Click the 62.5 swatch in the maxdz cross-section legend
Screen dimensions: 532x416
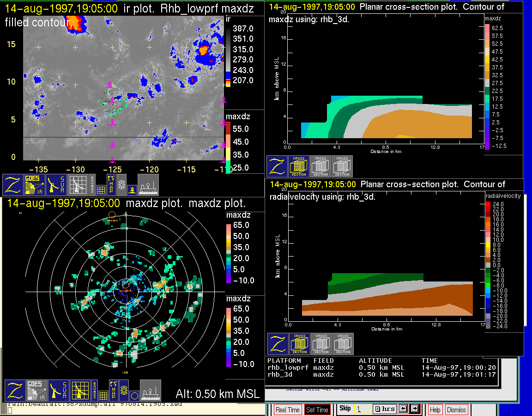pos(487,28)
